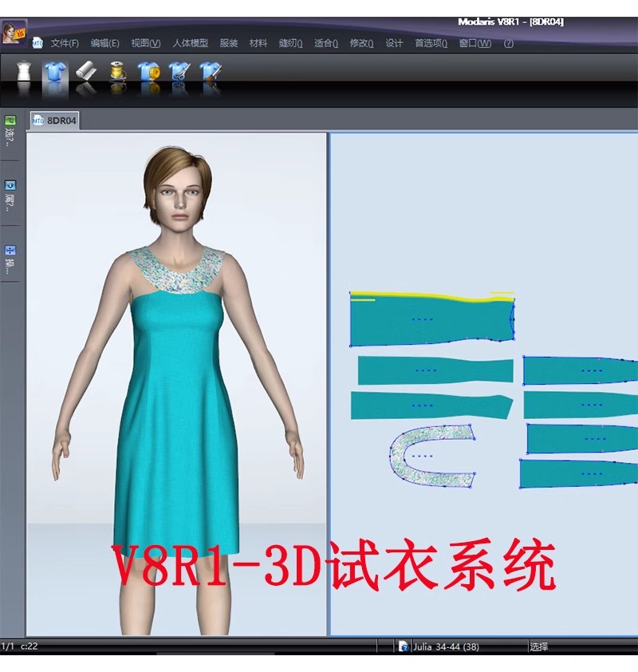
Task: Click the Julia 34-44 (38) mannequin status text
Action: [446, 646]
